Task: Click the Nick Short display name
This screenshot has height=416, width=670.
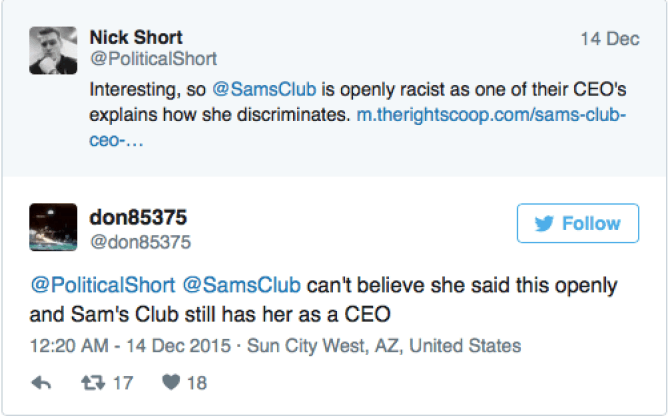Action: pos(135,37)
